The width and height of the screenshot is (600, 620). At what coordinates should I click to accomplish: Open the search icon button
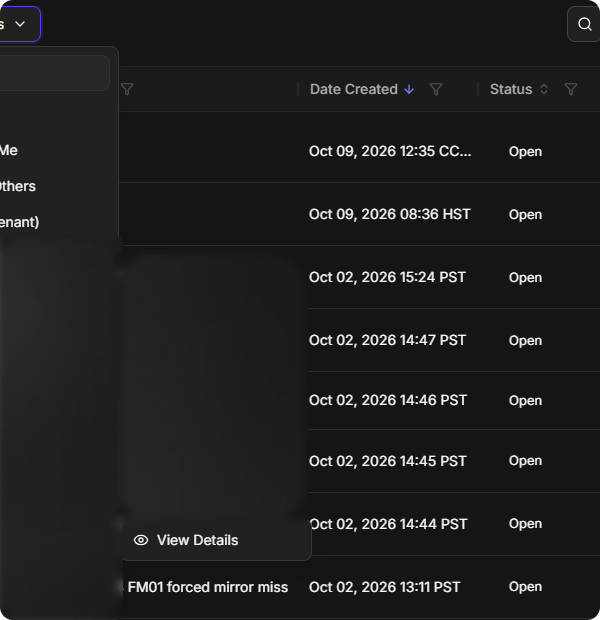tap(584, 24)
